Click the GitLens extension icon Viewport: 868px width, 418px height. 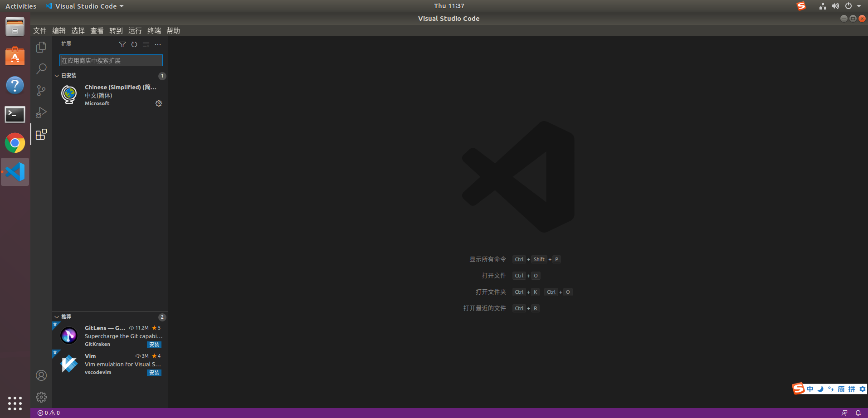click(x=69, y=335)
